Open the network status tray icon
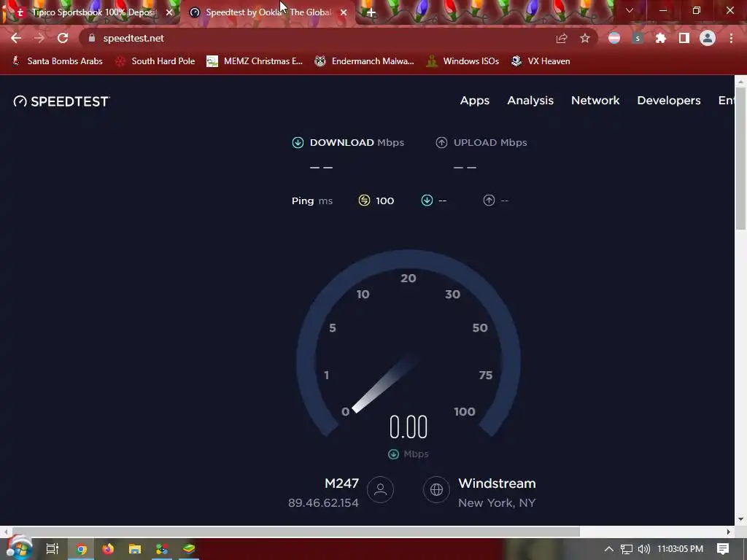 pyautogui.click(x=627, y=549)
